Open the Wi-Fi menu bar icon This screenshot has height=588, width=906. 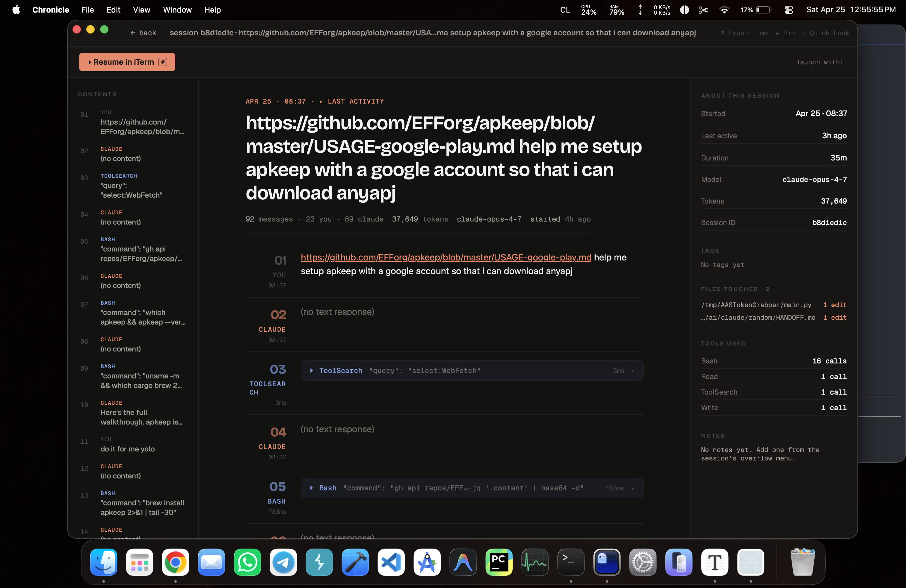(x=724, y=10)
